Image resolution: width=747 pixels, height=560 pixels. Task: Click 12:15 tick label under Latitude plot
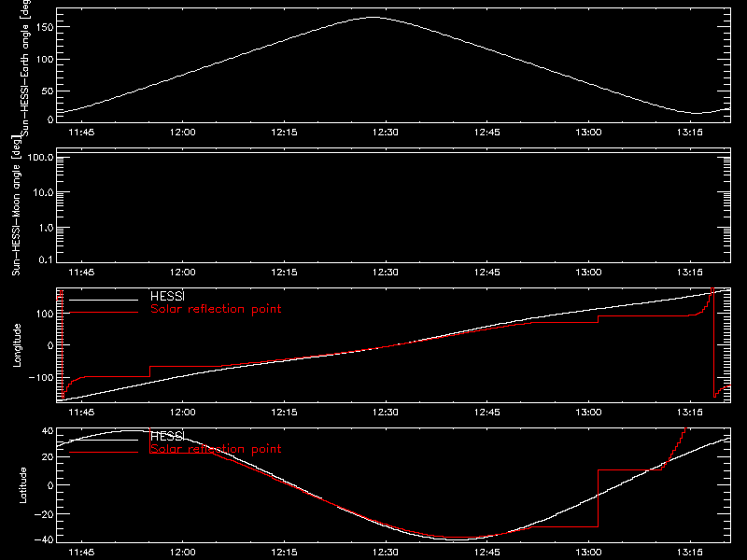click(x=284, y=552)
